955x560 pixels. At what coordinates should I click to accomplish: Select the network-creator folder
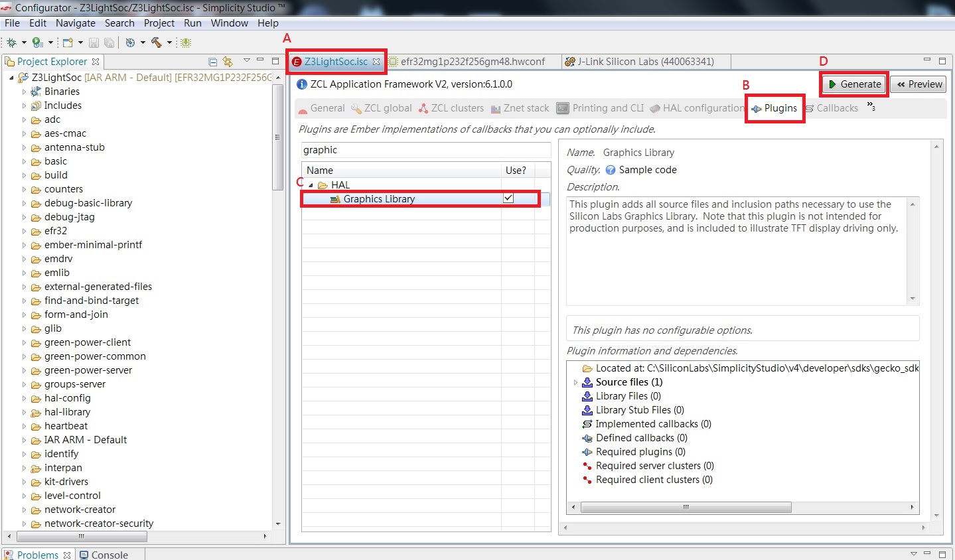80,510
